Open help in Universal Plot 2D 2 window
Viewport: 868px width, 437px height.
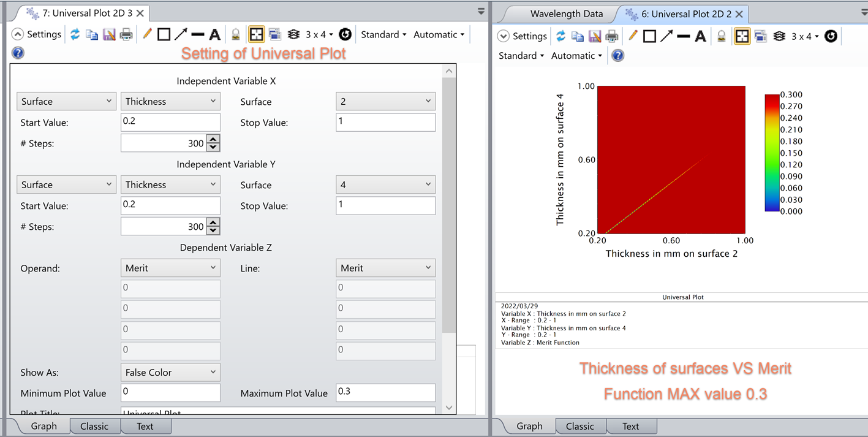coord(618,56)
